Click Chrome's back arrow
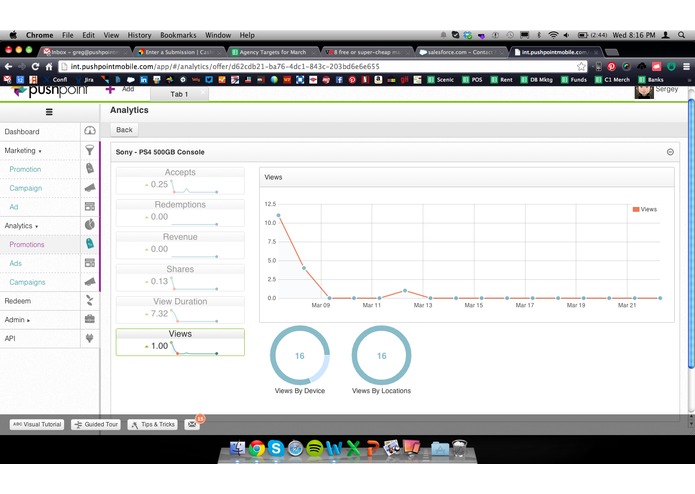 click(8, 66)
